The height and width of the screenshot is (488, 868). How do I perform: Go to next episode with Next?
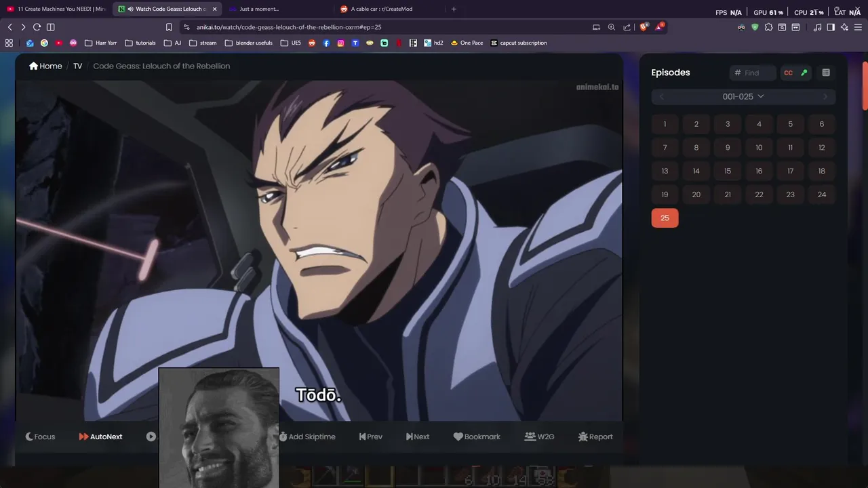point(417,436)
